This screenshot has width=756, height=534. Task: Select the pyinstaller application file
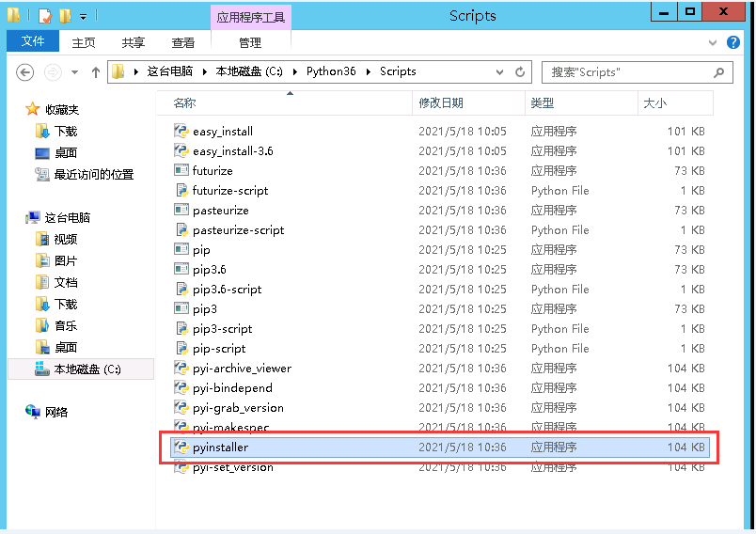(220, 448)
